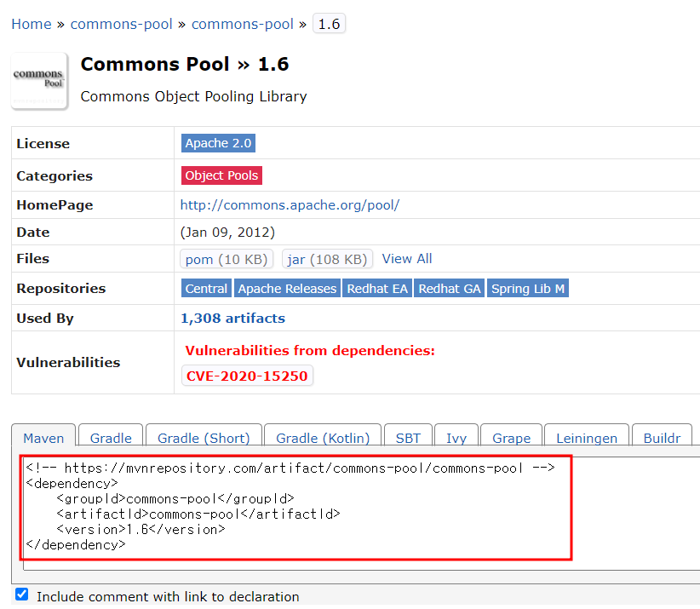Open the Commons Pool project logo
This screenshot has height=609, width=700.
(38, 80)
